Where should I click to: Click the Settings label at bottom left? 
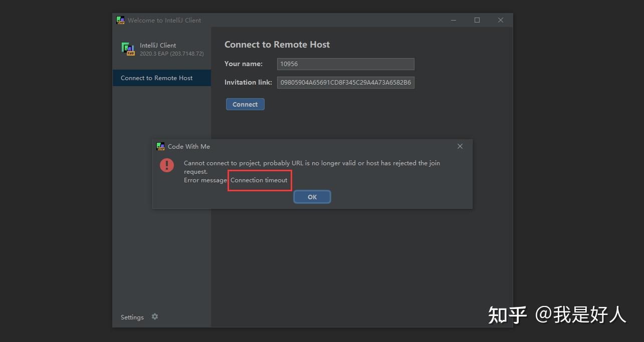[x=132, y=317]
